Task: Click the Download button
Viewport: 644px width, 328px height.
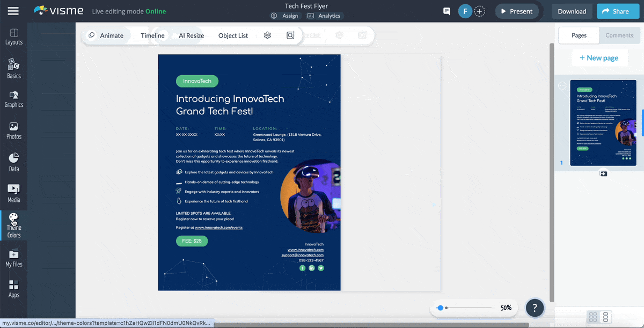Action: pos(572,11)
